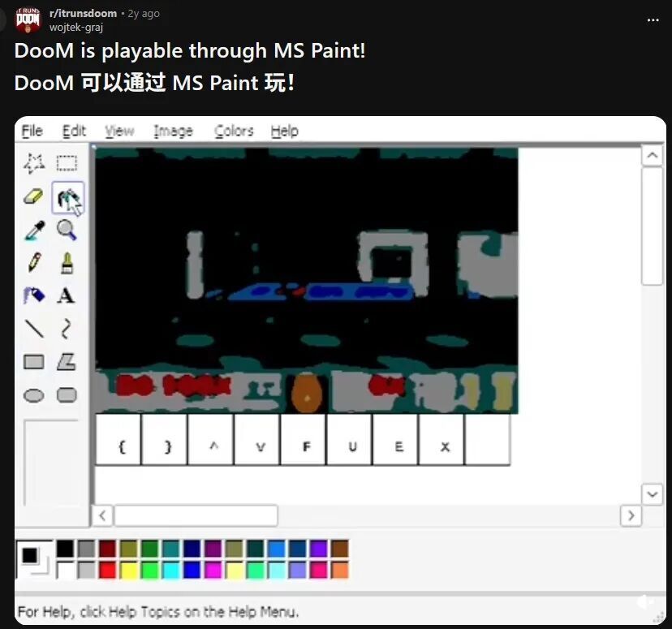Open the Colors menu
The width and height of the screenshot is (672, 629).
(x=234, y=131)
